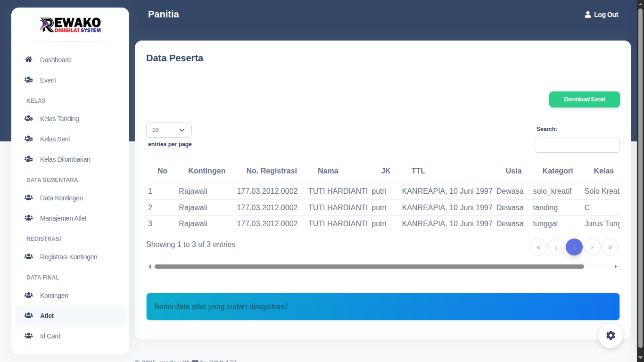This screenshot has height=362, width=644.
Task: Click the users-gear icon beside Event
Action: 28,80
